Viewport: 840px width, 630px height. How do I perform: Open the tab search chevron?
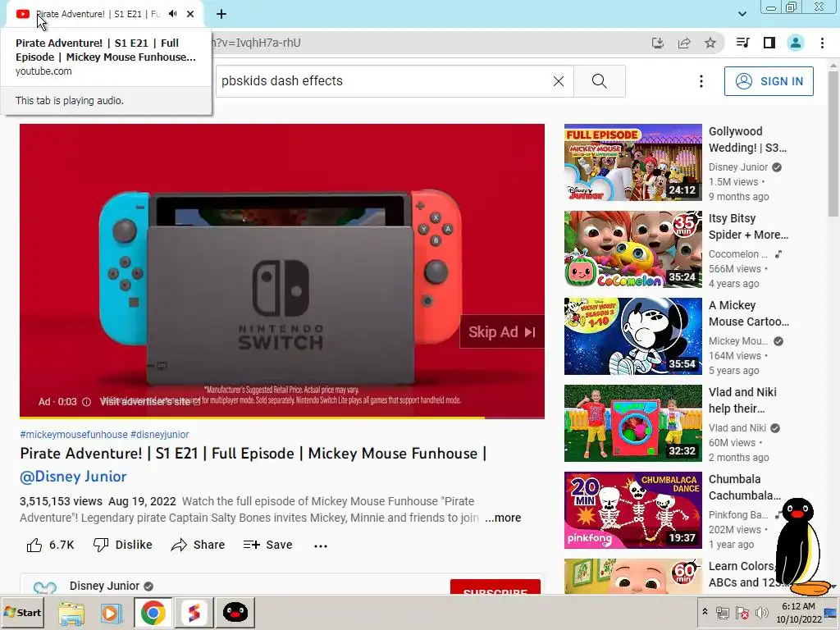742,14
